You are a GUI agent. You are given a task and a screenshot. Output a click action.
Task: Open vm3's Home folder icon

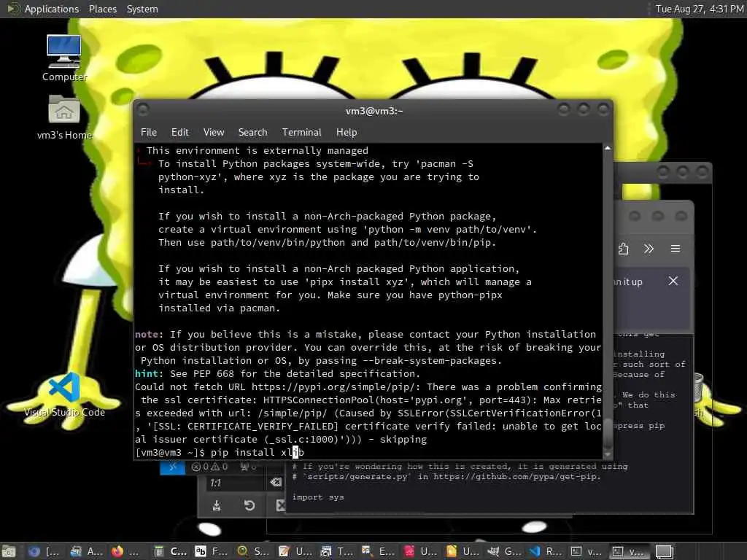tap(64, 117)
